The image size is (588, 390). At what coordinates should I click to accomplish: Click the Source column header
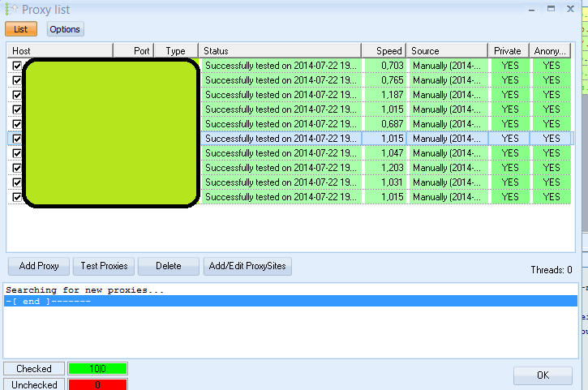tap(446, 51)
